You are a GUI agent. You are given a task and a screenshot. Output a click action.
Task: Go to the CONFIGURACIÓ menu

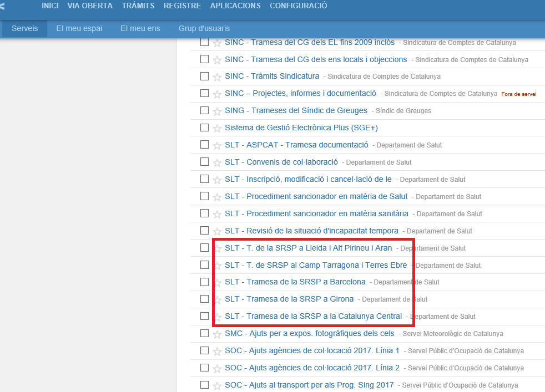pos(298,6)
